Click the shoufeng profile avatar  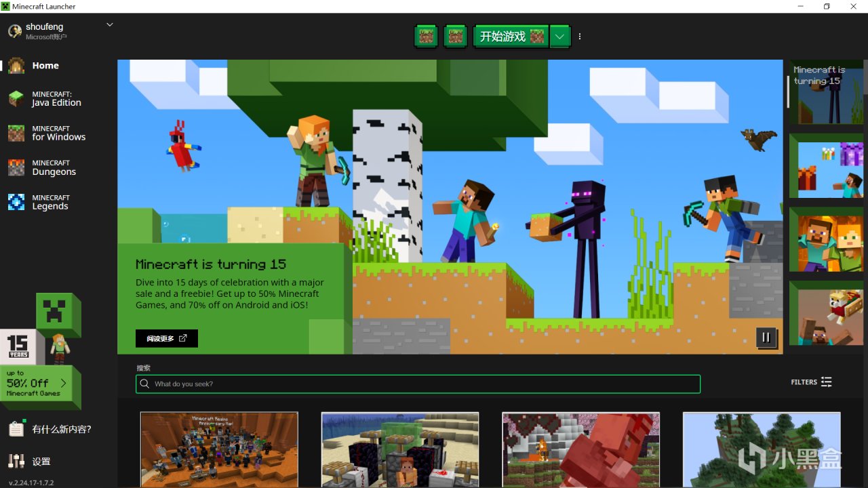tap(14, 31)
